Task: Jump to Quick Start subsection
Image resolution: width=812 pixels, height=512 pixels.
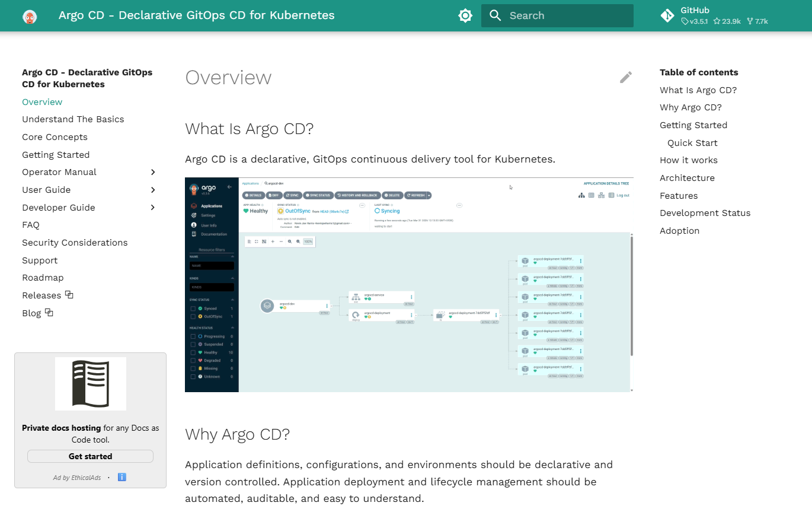Action: coord(692,143)
